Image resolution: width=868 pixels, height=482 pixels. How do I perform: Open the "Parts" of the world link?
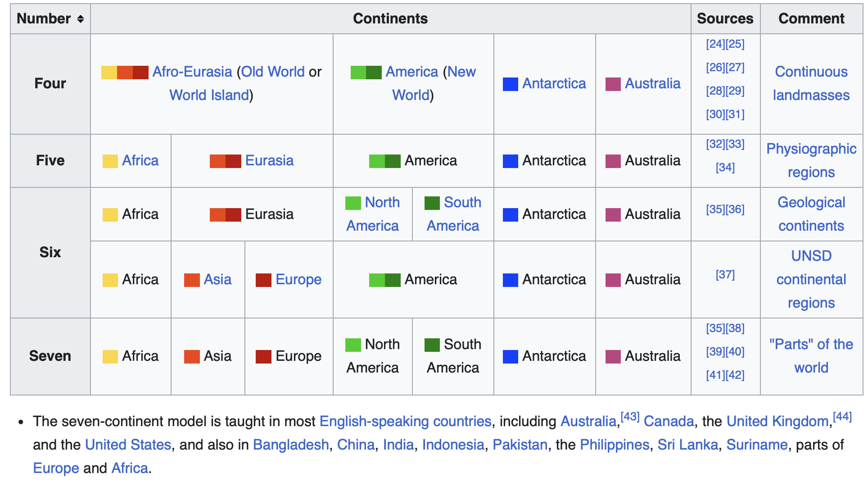(x=811, y=356)
